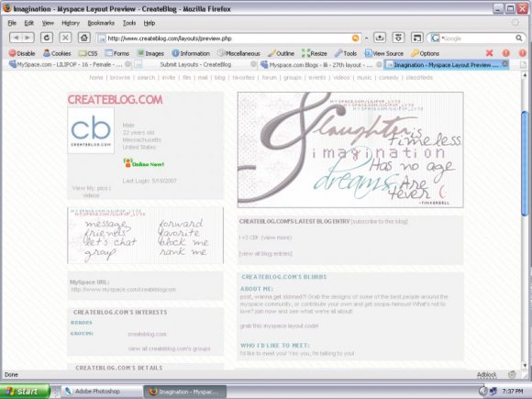The image size is (532, 399).
Task: Open the Forms toolbar menu
Action: click(x=117, y=53)
